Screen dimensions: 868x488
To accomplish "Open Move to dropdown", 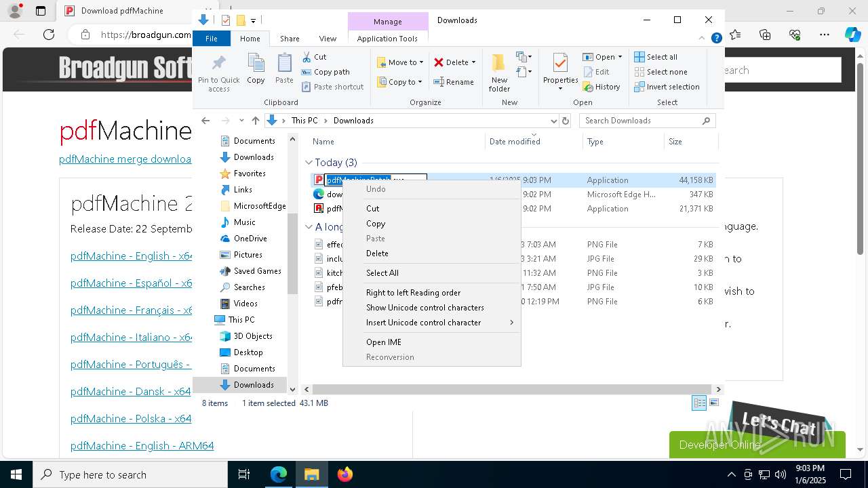I will 400,62.
